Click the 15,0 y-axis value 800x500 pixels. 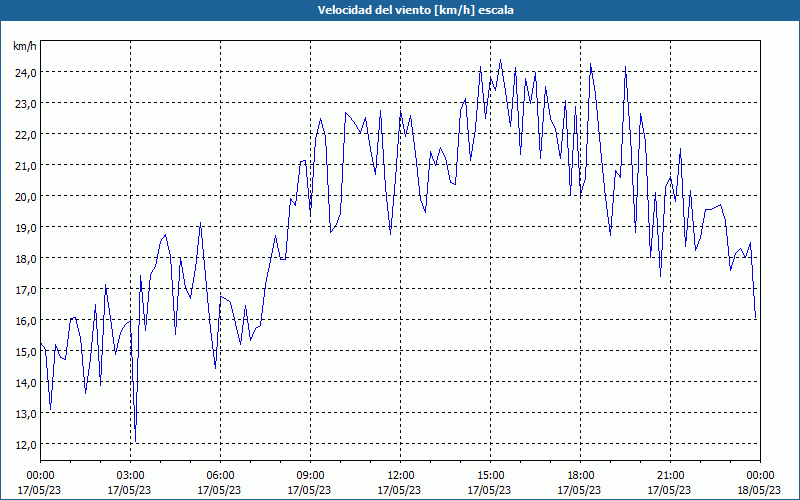point(26,353)
